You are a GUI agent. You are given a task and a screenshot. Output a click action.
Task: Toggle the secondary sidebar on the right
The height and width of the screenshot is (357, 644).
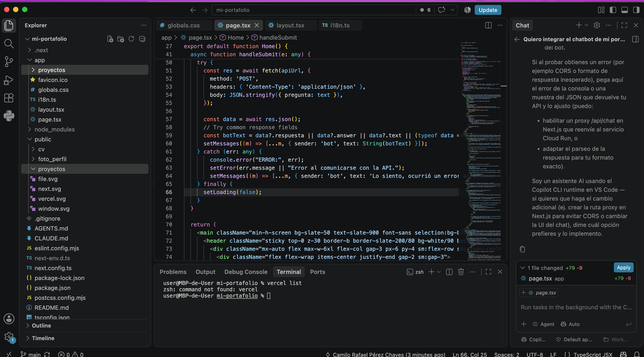point(636,10)
